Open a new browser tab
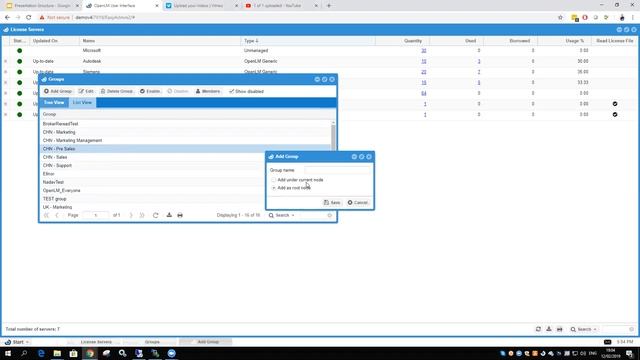640x360 pixels. tap(329, 6)
